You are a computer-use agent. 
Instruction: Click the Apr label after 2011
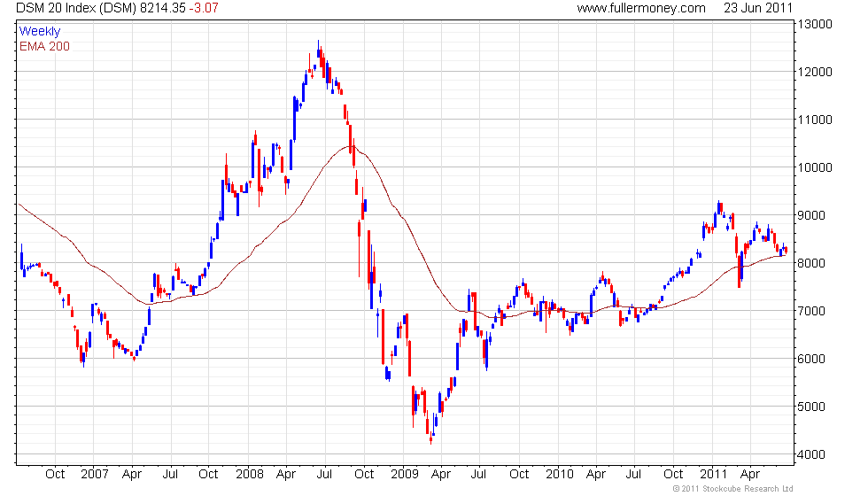(750, 475)
